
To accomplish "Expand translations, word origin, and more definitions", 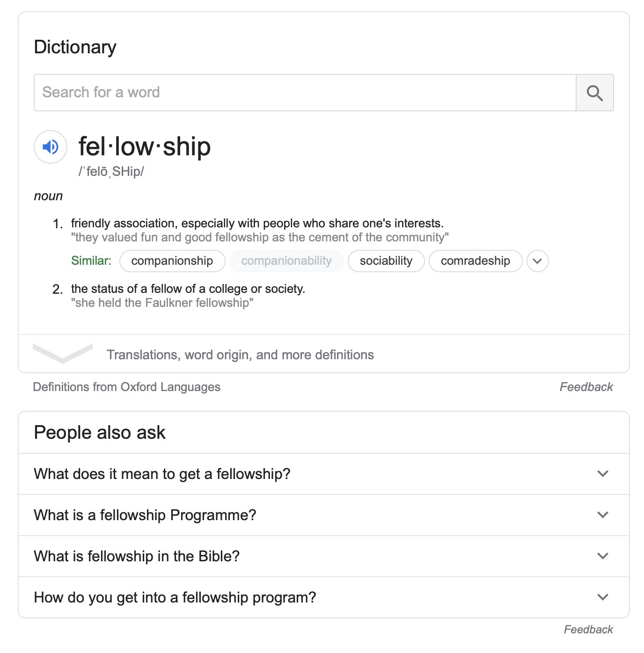I will [x=323, y=354].
